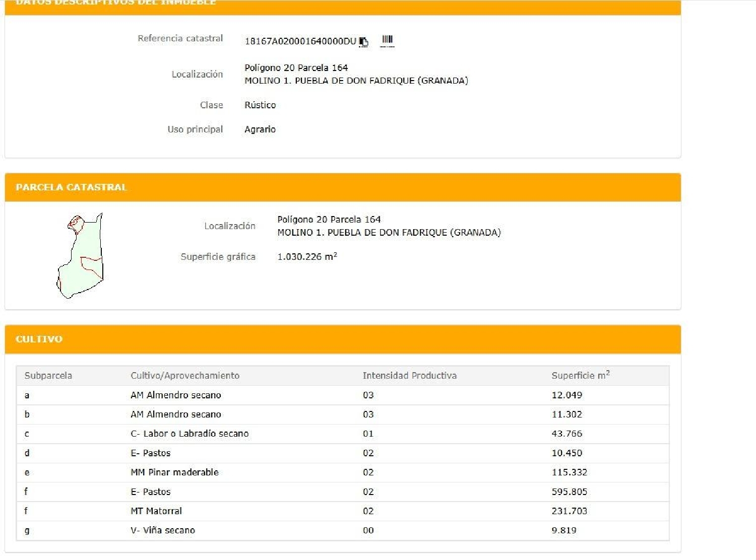756x560 pixels.
Task: Click the Rústico class value
Action: pyautogui.click(x=260, y=105)
